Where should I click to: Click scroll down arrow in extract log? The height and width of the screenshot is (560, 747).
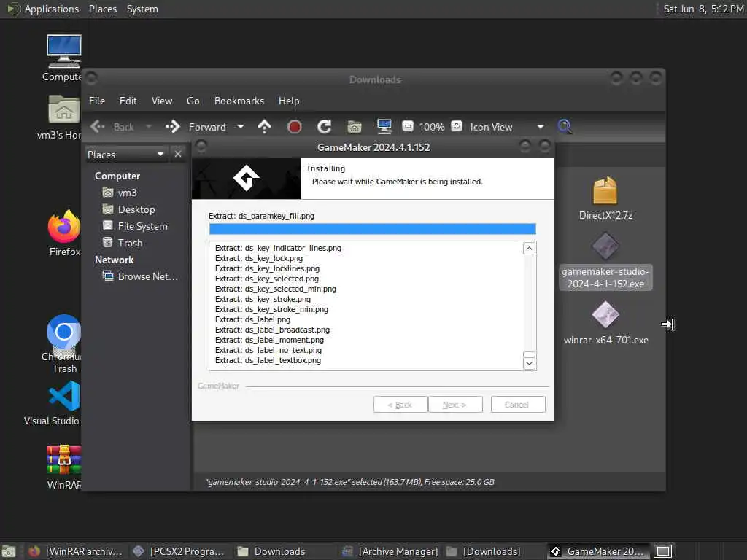(529, 363)
